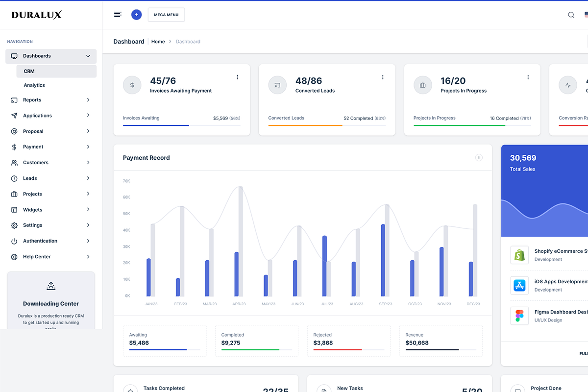Screen dimensions: 588x392
Task: Click the Invoices Awaiting blue progress bar
Action: tap(156, 125)
